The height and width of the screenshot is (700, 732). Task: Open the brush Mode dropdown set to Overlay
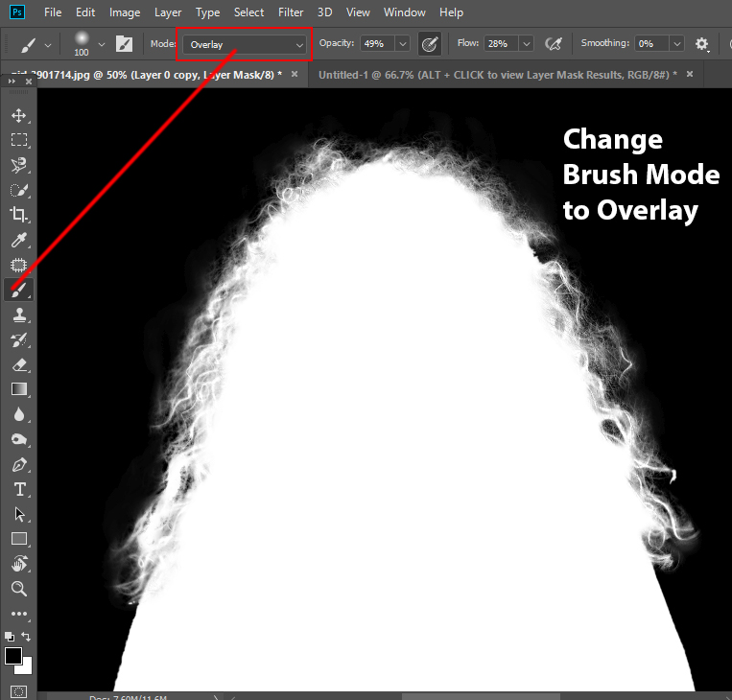click(246, 44)
